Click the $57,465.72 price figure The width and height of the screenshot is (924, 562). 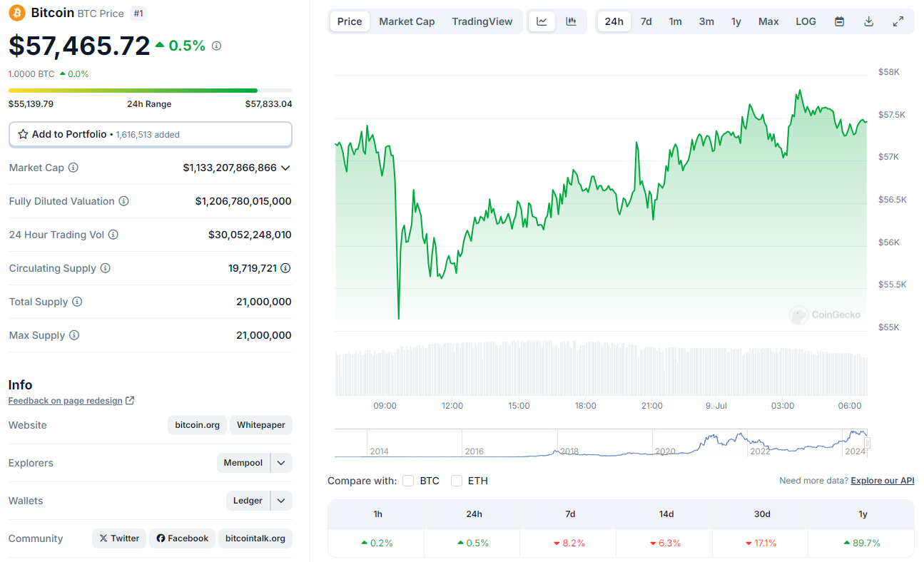(x=79, y=46)
